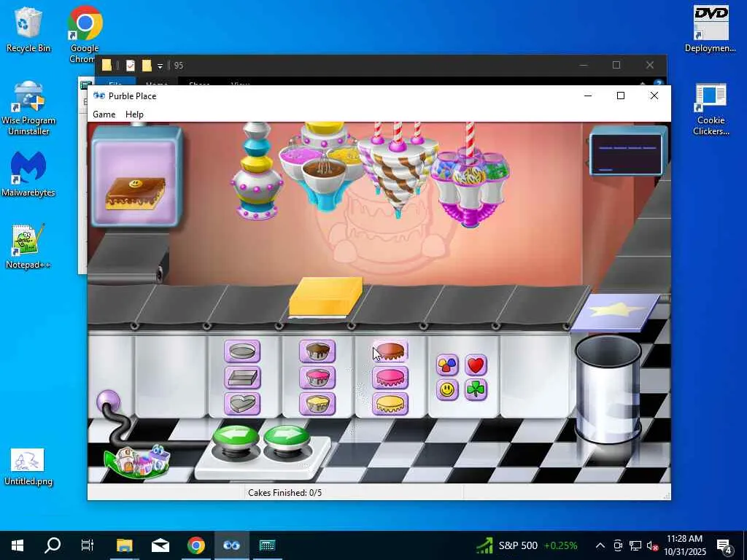The image size is (747, 560).
Task: Choose the chocolate batter button
Action: click(317, 351)
